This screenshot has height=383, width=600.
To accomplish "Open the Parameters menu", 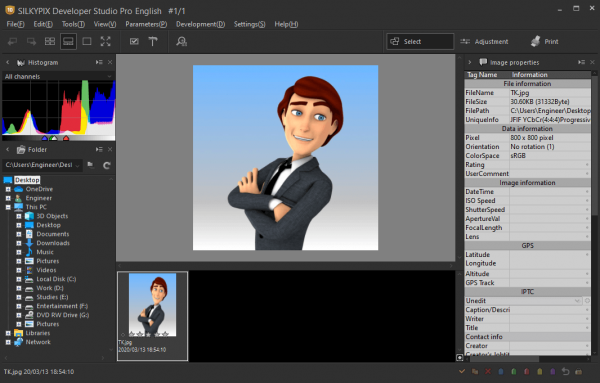I will point(146,24).
